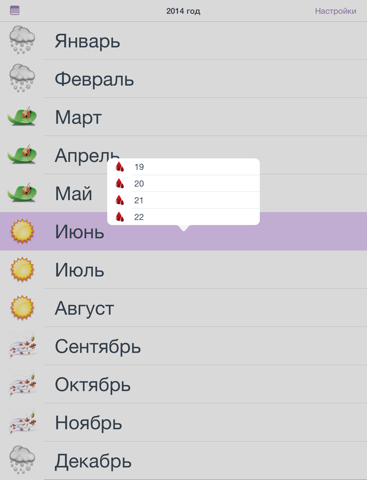The image size is (367, 480).
Task: Tap the sun icon beside Июнь
Action: pyautogui.click(x=22, y=231)
